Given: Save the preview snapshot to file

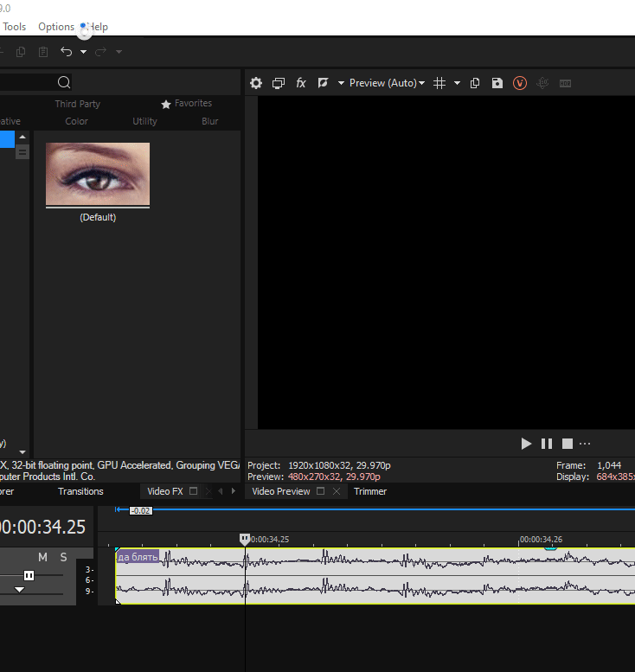Looking at the screenshot, I should (x=497, y=83).
